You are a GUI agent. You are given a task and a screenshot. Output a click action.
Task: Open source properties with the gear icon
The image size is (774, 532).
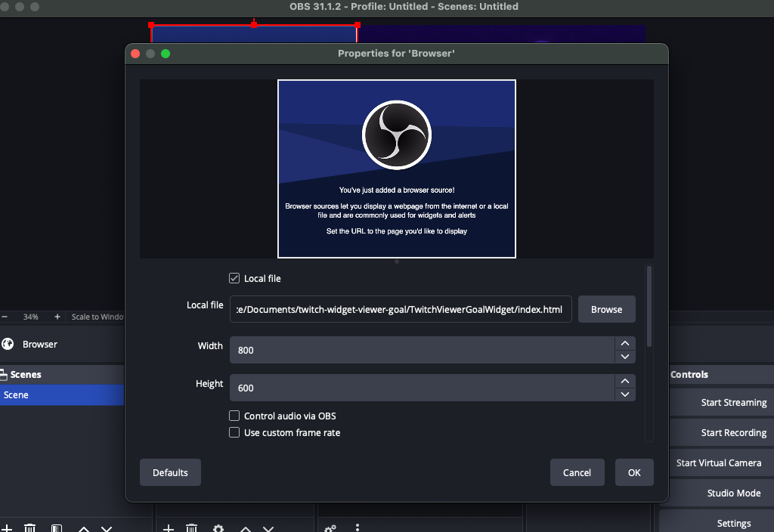[x=218, y=528]
